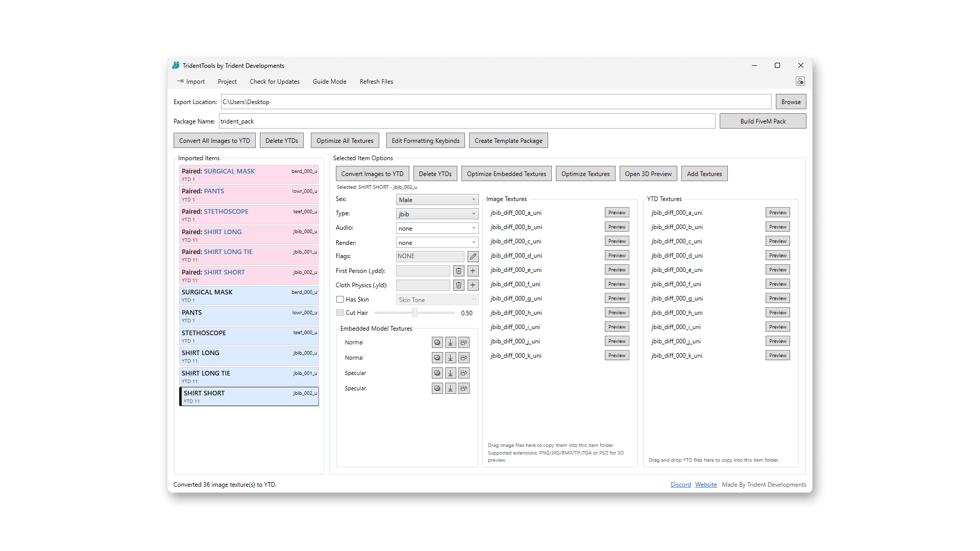Click the image icon on the first Normal texture

click(x=437, y=342)
